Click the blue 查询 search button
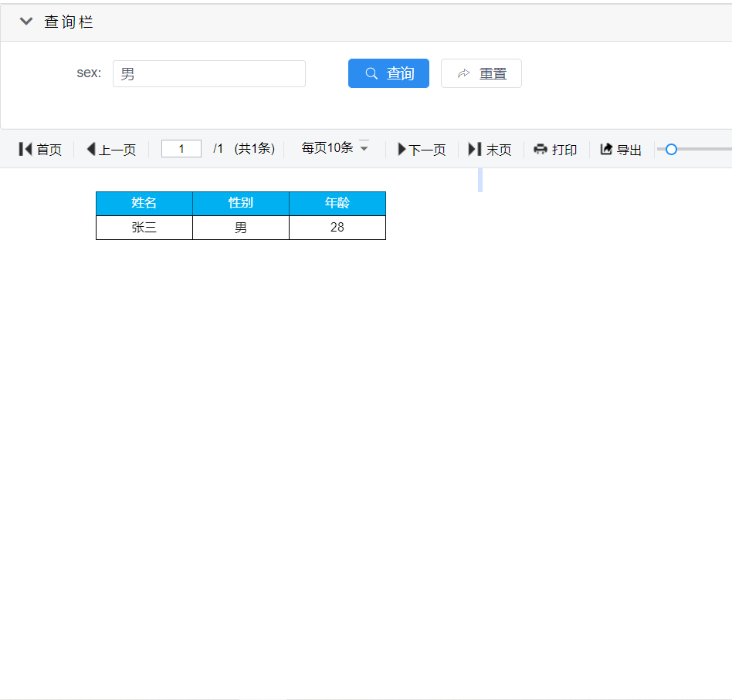Image resolution: width=732 pixels, height=700 pixels. point(388,73)
